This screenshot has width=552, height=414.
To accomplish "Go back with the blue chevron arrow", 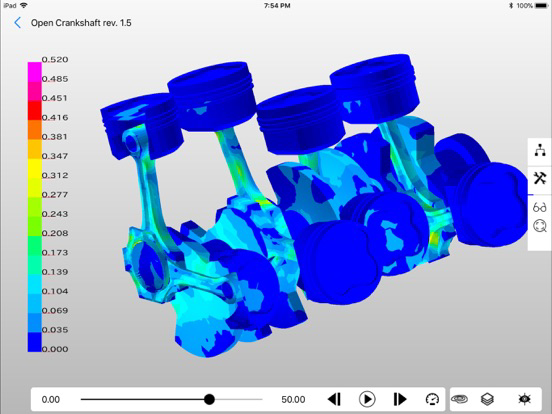I will [x=17, y=23].
